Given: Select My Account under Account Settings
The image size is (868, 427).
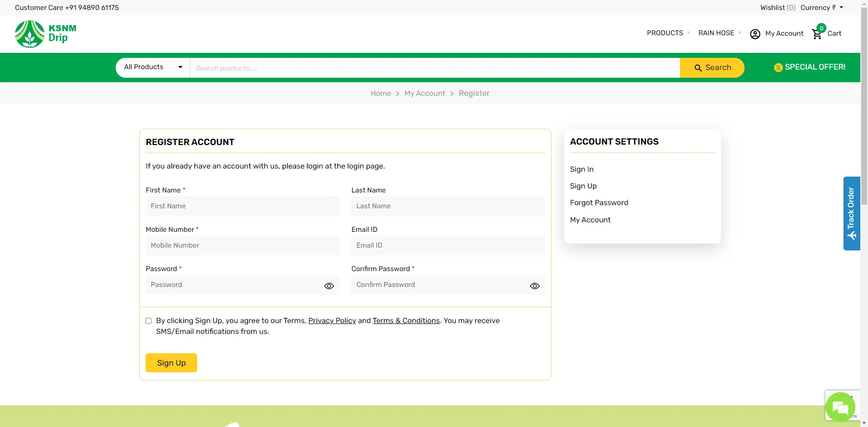Looking at the screenshot, I should [590, 220].
